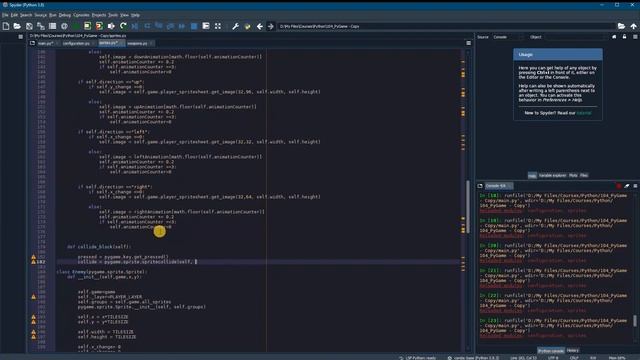This screenshot has width=640, height=360.
Task: Select the Help pane tab
Action: coord(532,176)
